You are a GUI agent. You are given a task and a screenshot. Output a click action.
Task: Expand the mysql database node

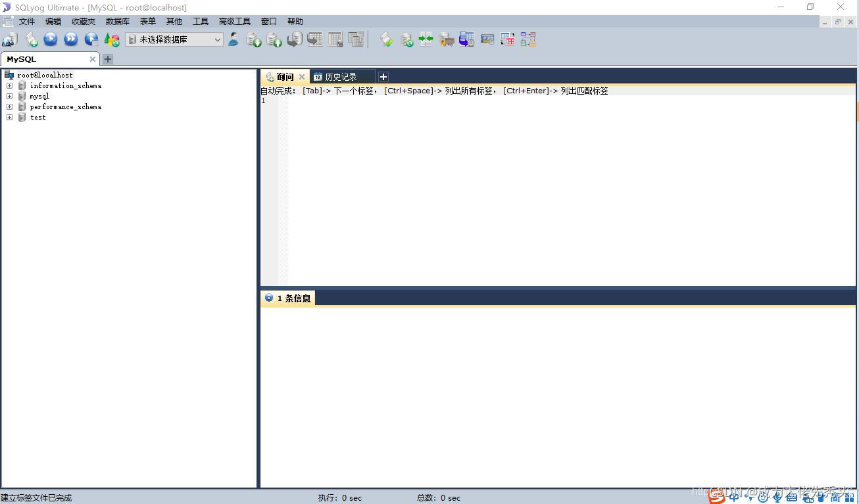click(x=9, y=96)
